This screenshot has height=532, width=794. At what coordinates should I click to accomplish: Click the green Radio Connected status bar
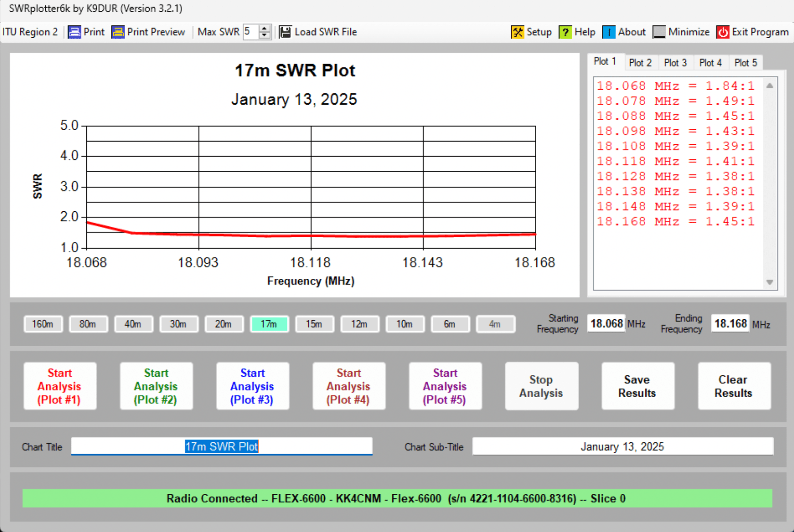397,499
